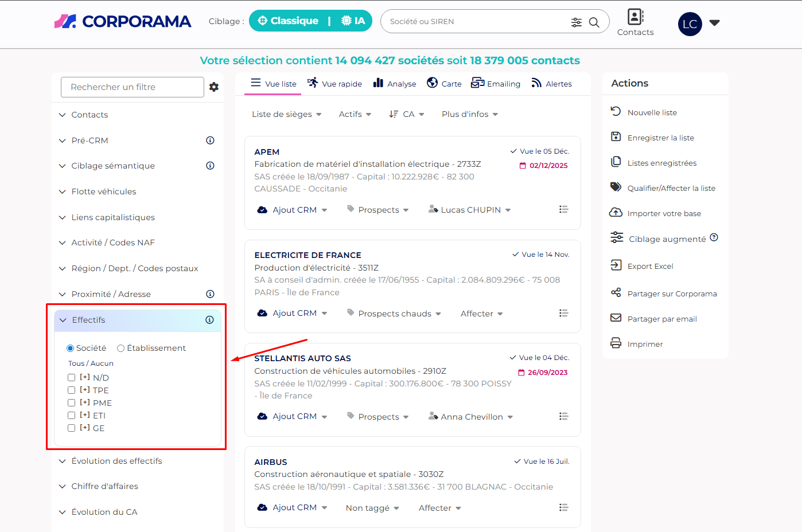
Task: Switch to the Carte tab
Action: 445,84
